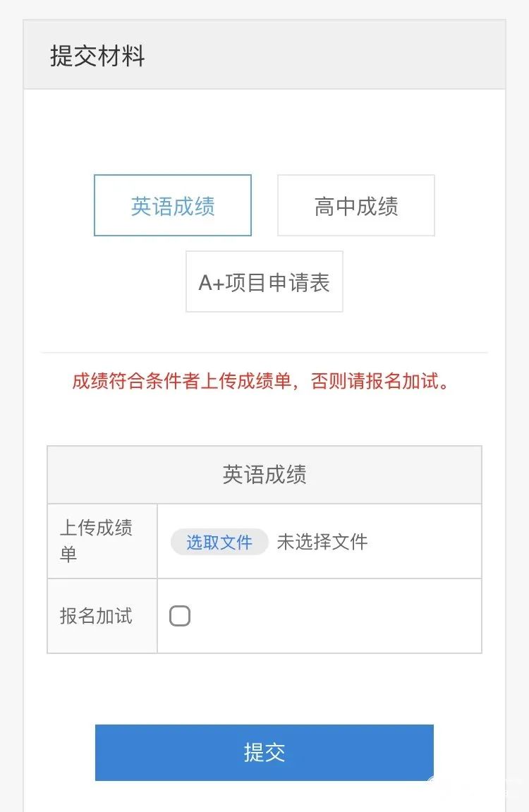
Task: Click the red 成绩符合条件者 notice text
Action: click(261, 382)
